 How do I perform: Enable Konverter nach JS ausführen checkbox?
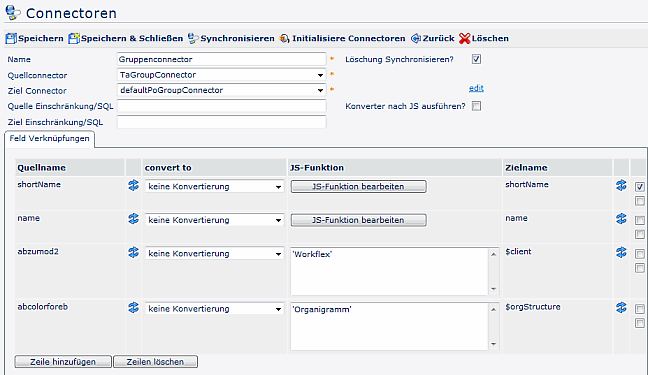point(476,106)
